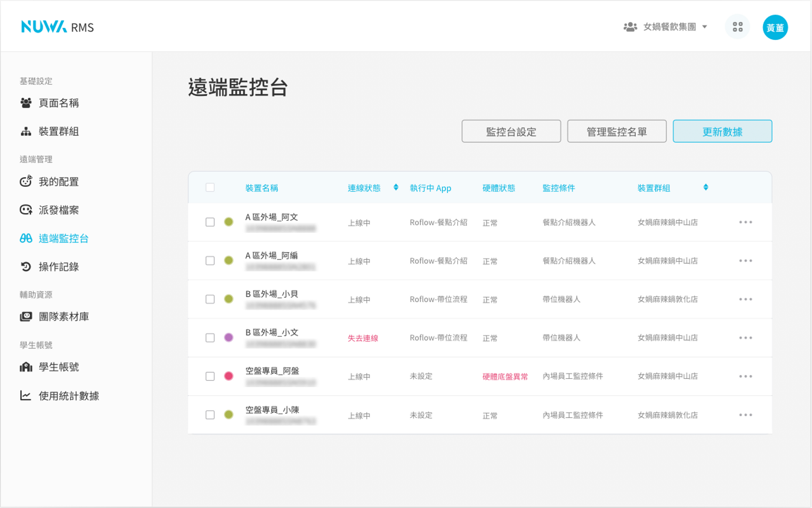Click the 派發檔案 sidebar icon
Screen dimensions: 812x508
pos(26,210)
